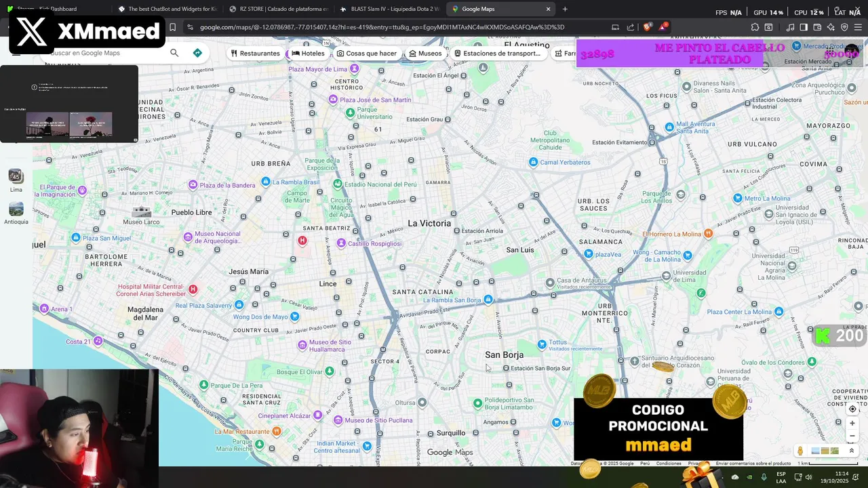Image resolution: width=868 pixels, height=488 pixels.
Task: Open Lima in recent places sidebar
Action: [16, 180]
